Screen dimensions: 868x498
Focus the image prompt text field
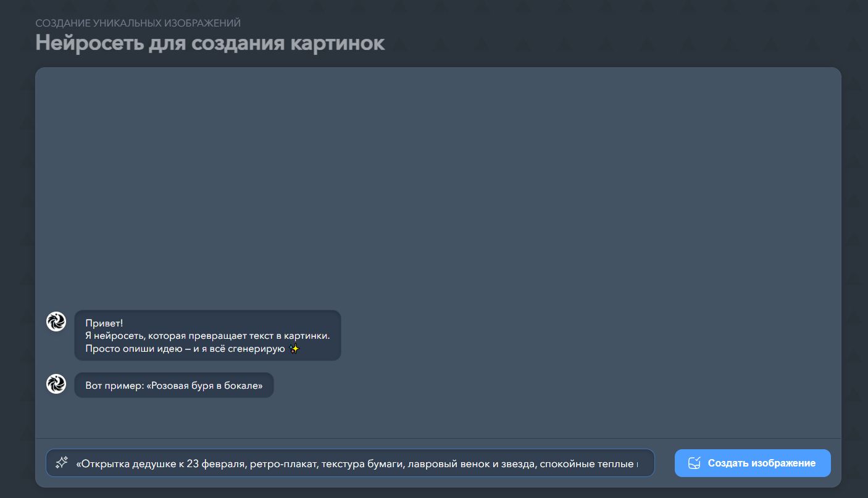[350, 463]
